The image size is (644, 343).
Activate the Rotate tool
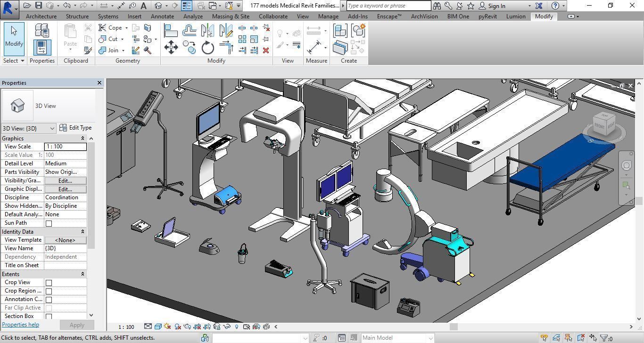207,47
